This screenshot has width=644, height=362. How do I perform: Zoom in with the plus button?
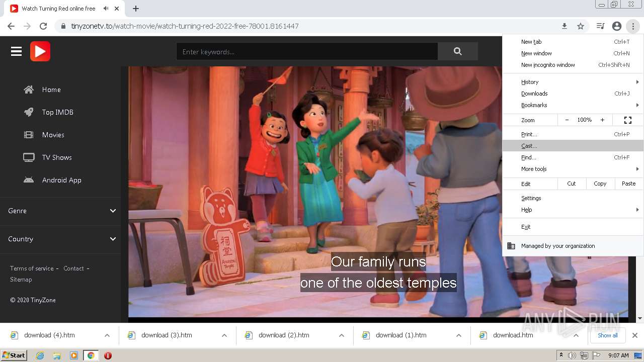pos(602,120)
